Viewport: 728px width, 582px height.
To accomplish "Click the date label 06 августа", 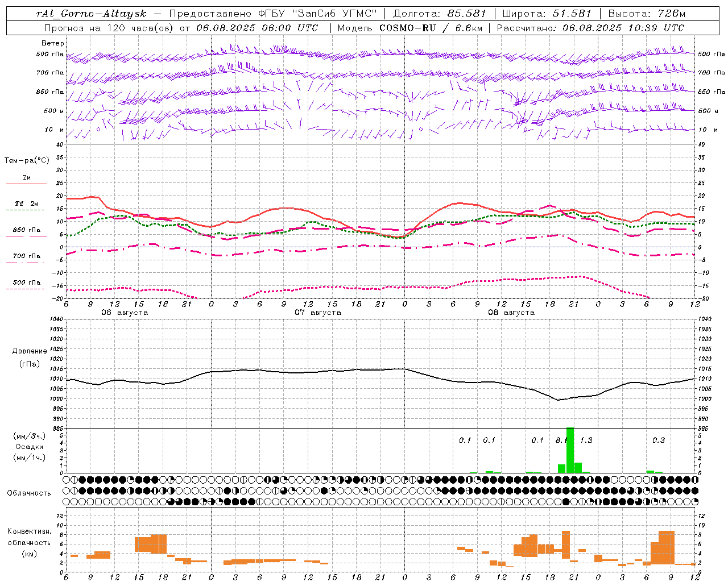I will click(x=125, y=313).
